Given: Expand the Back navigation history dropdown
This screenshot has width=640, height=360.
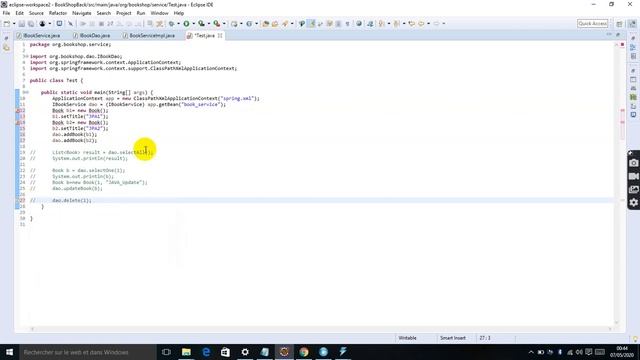Looking at the screenshot, I should click(x=429, y=24).
